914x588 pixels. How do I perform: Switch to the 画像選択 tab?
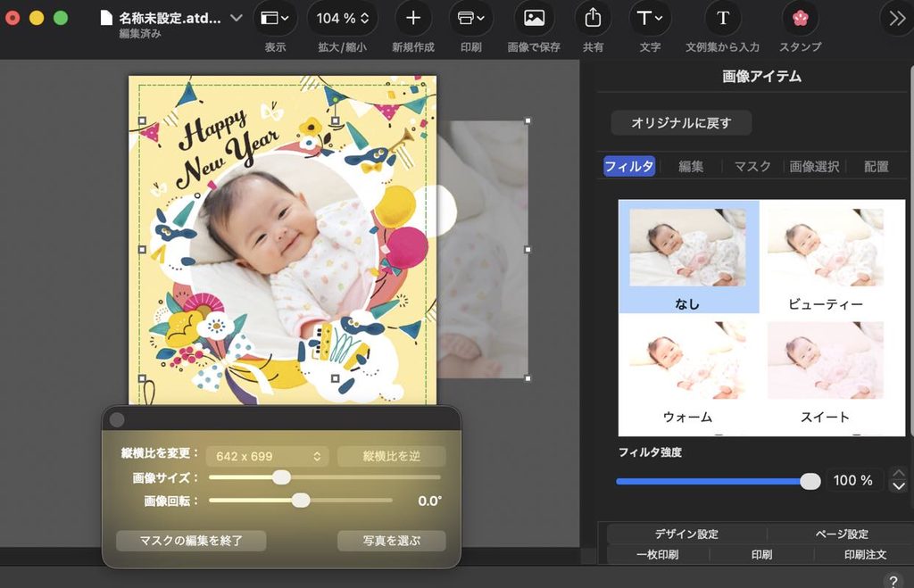(814, 167)
